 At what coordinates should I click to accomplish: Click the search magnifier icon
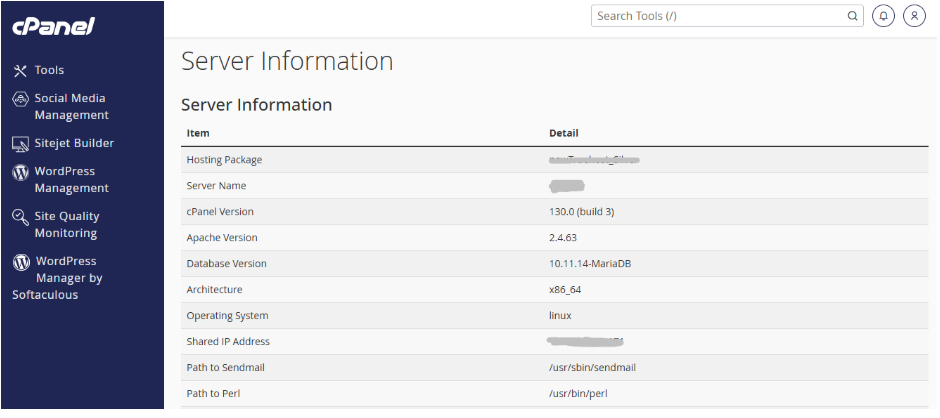click(852, 16)
